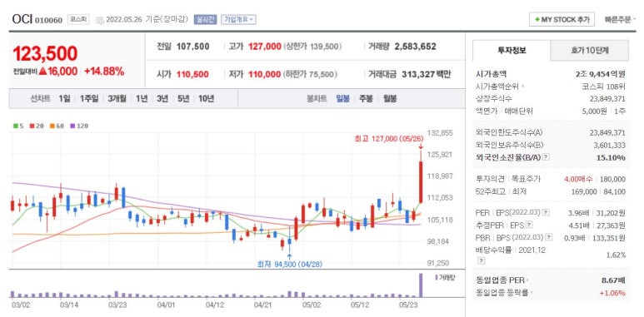Image resolution: width=644 pixels, height=317 pixels.
Task: Select the 10년 line chart period
Action: (206, 98)
